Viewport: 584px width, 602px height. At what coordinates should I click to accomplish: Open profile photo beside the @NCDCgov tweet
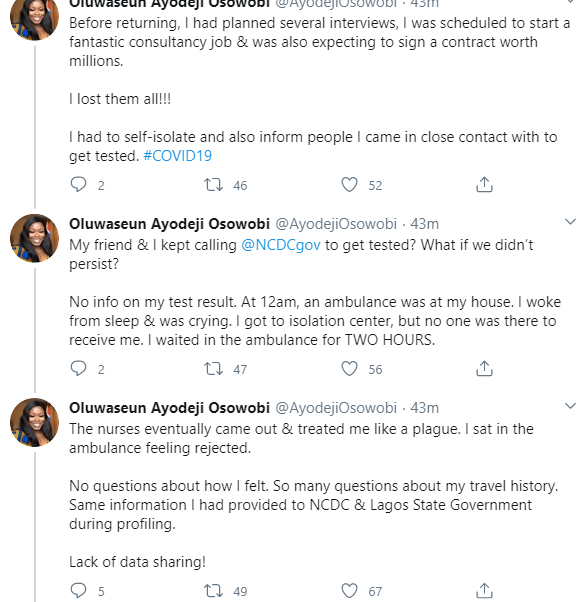coord(35,238)
